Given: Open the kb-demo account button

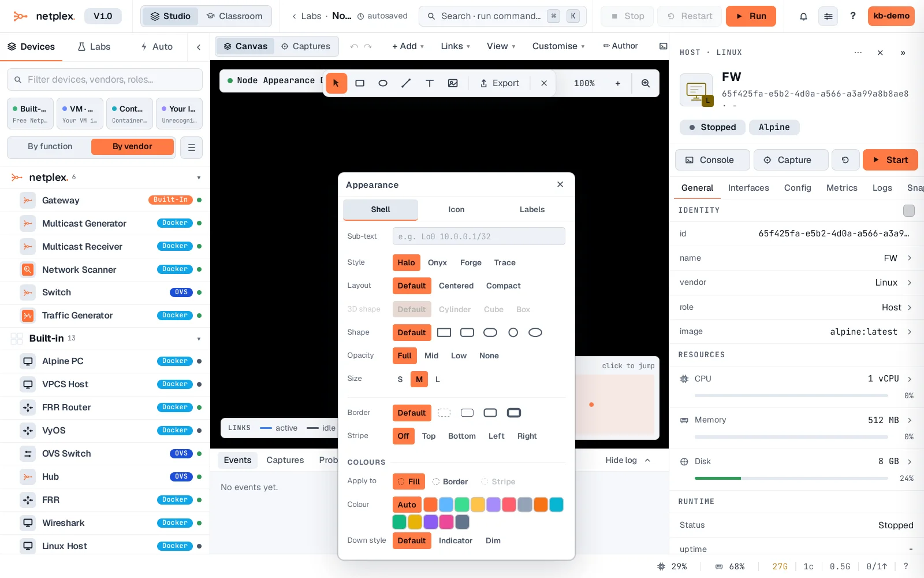Looking at the screenshot, I should click(x=891, y=16).
